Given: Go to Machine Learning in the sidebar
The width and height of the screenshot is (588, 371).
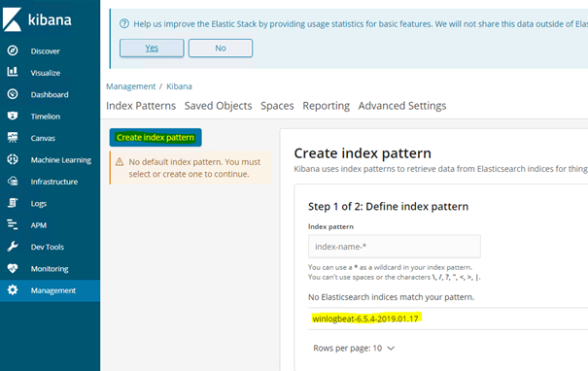Looking at the screenshot, I should coord(61,159).
